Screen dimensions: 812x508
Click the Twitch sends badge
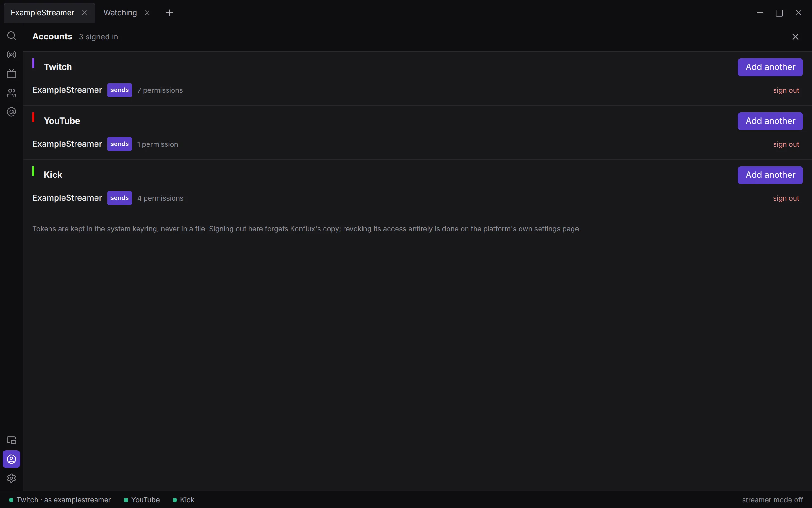pyautogui.click(x=120, y=90)
